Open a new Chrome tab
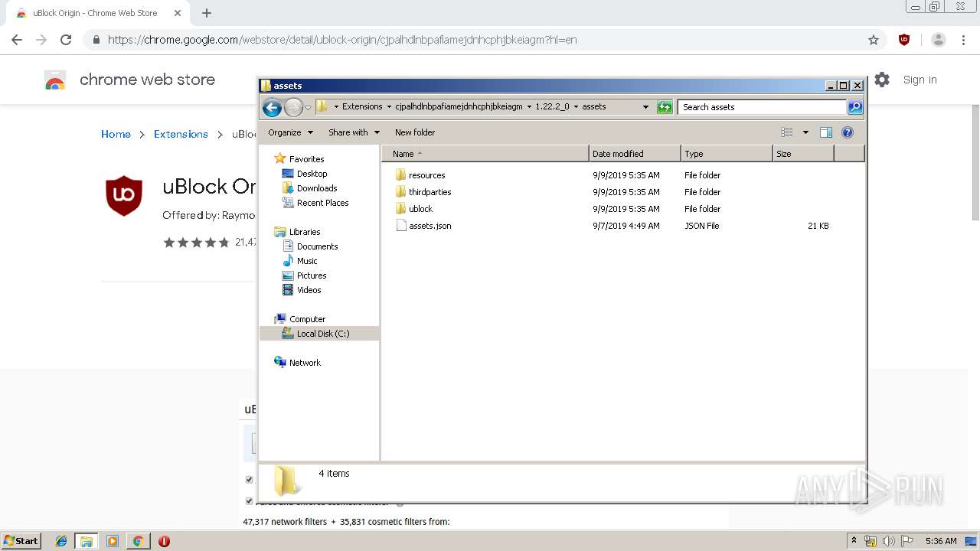The image size is (980, 551). pos(207,13)
